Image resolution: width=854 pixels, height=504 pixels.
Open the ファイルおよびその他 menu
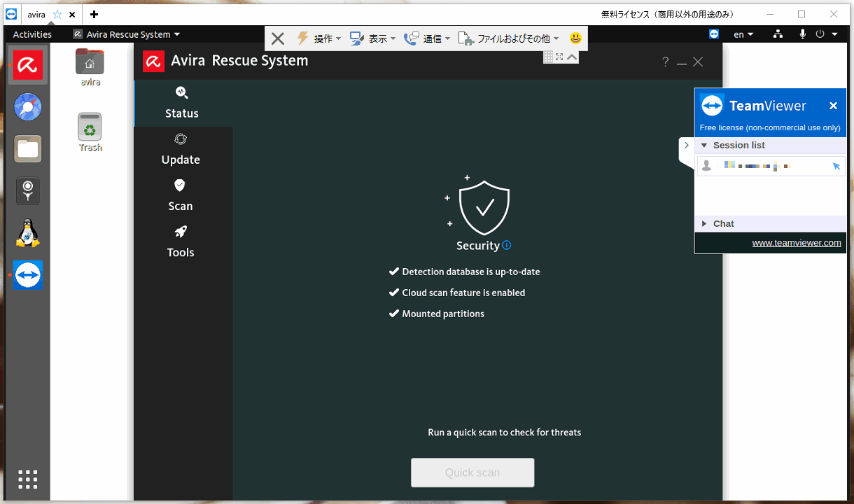(509, 38)
